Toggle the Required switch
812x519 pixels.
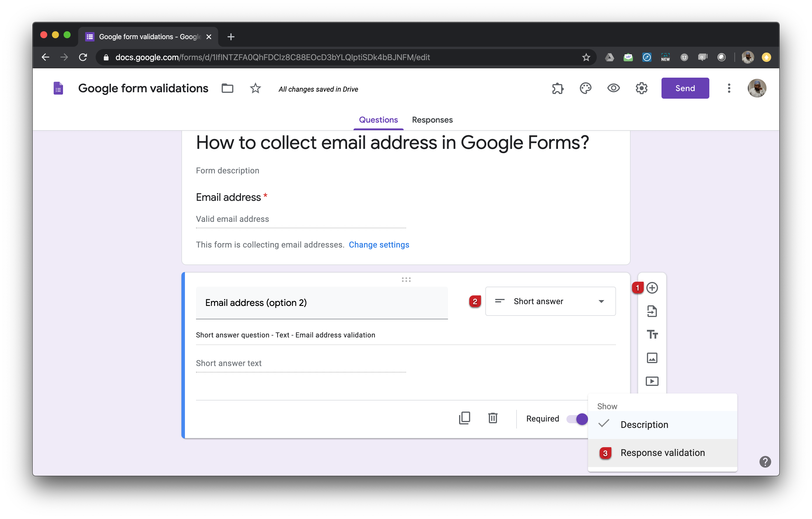(577, 419)
